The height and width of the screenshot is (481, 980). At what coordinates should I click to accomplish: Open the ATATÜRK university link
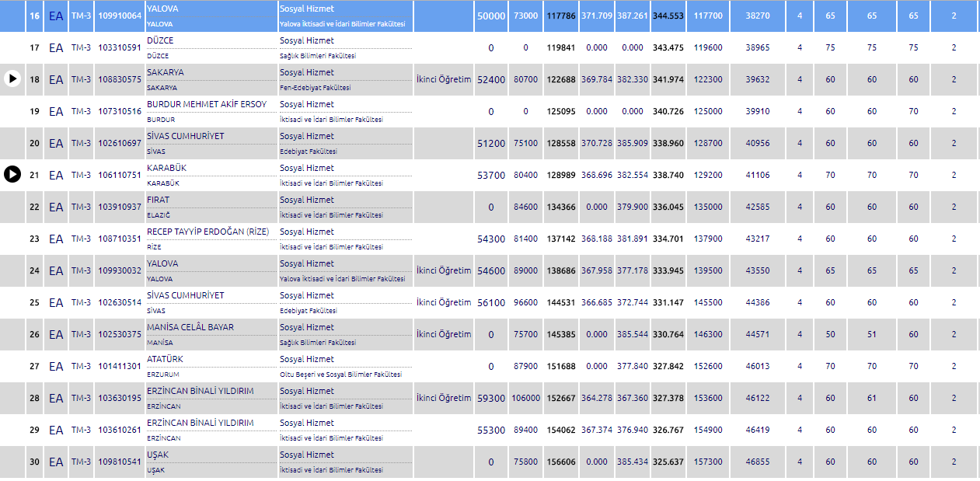point(166,359)
